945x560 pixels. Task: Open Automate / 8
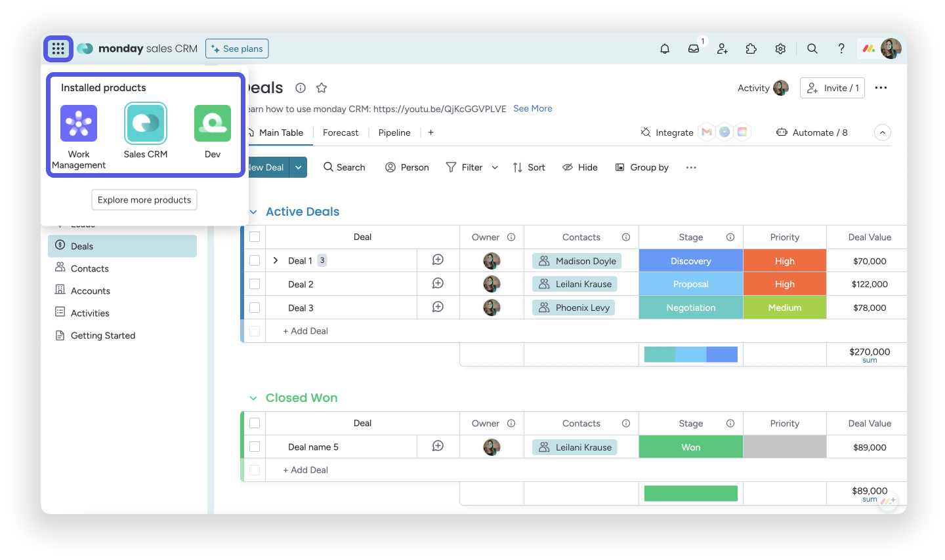(812, 132)
